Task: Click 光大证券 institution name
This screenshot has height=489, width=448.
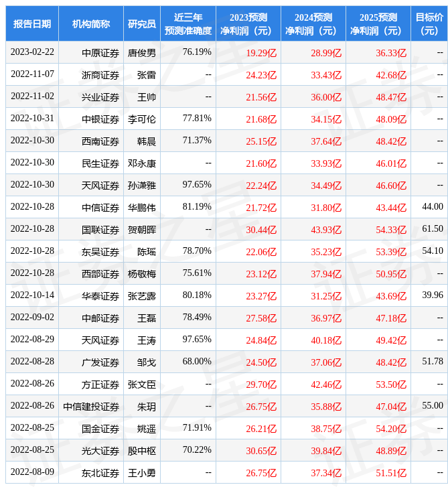Action: click(x=100, y=451)
